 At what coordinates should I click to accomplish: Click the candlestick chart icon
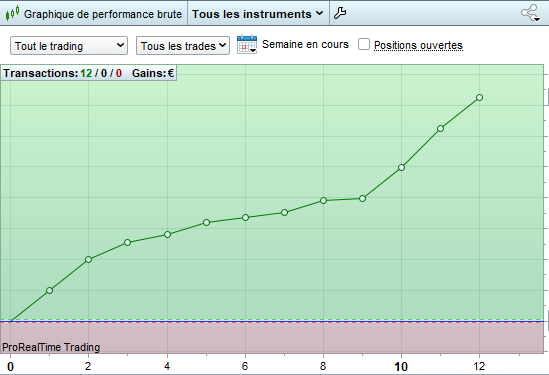(x=12, y=14)
